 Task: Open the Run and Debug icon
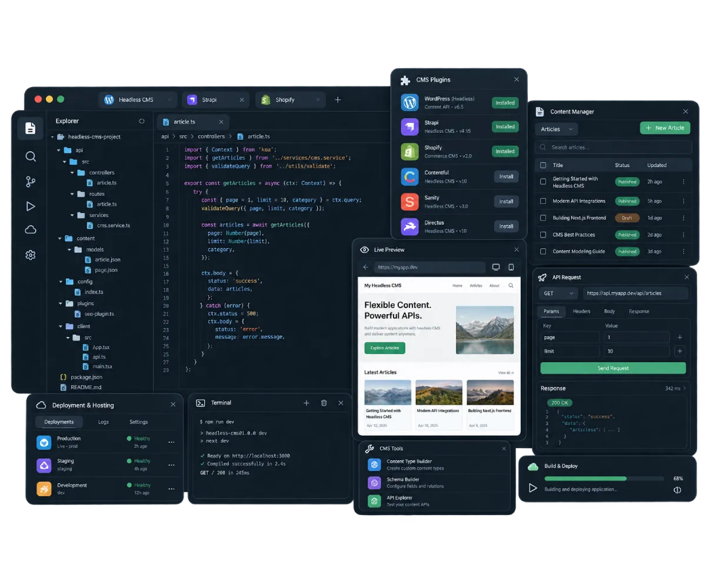click(x=31, y=206)
